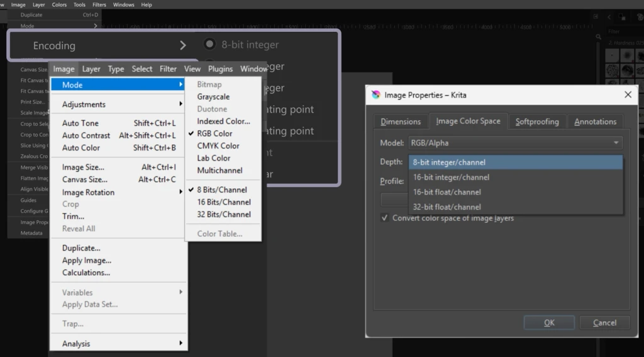Open the Tools menu in top GIMP menu bar
Viewport: 644px width, 357px height.
pos(79,4)
